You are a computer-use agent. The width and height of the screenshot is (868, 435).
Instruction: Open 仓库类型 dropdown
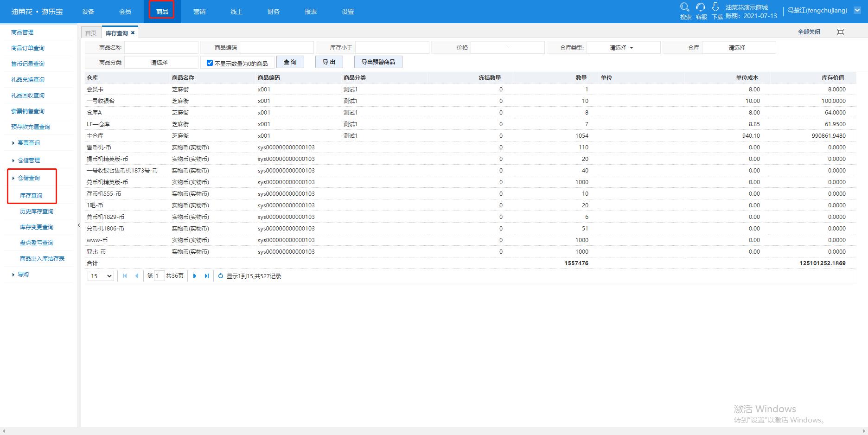tap(623, 48)
